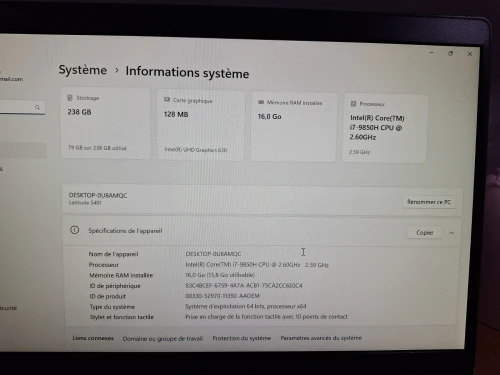Click the settings search field
Viewport: 500px width, 375px height.
(x=22, y=107)
